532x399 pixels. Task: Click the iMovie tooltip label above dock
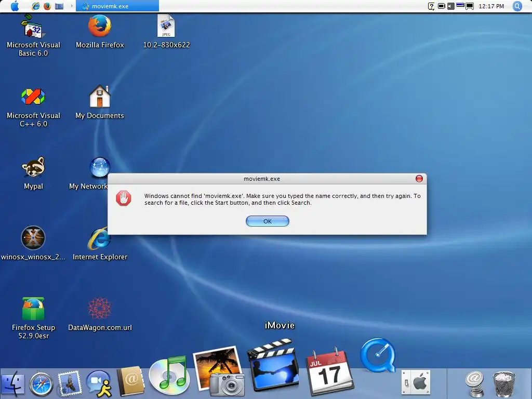click(280, 325)
